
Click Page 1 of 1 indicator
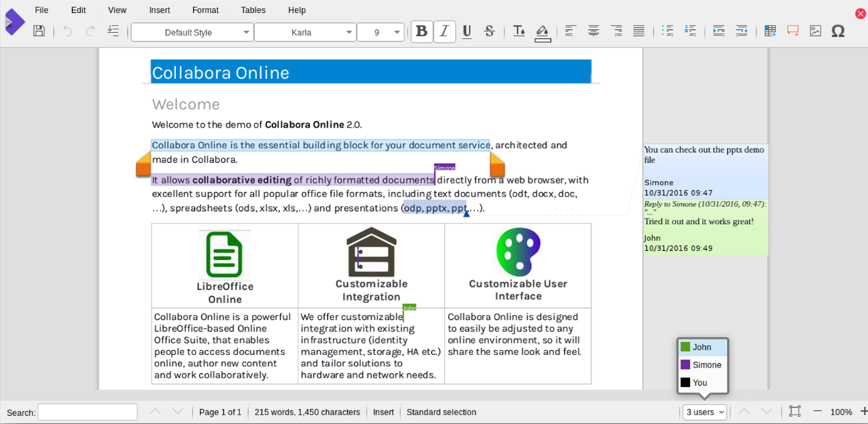pyautogui.click(x=220, y=412)
